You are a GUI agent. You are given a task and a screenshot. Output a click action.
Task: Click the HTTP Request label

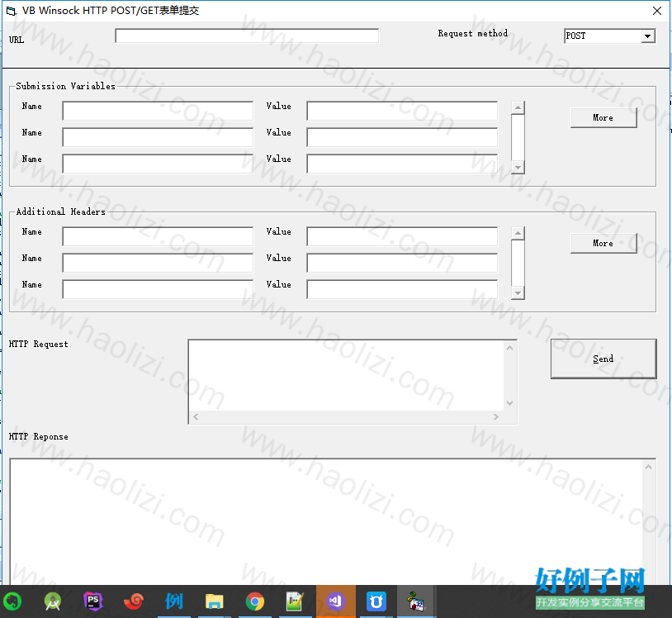[x=39, y=344]
